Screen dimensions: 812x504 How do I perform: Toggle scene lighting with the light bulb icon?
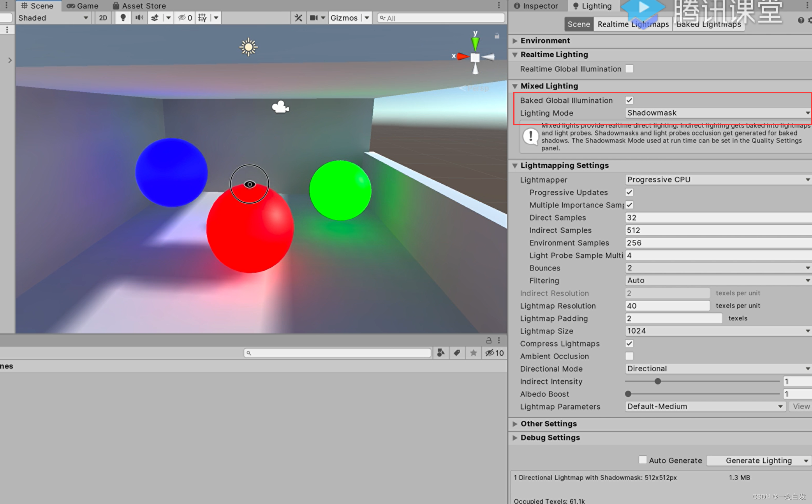pyautogui.click(x=123, y=18)
